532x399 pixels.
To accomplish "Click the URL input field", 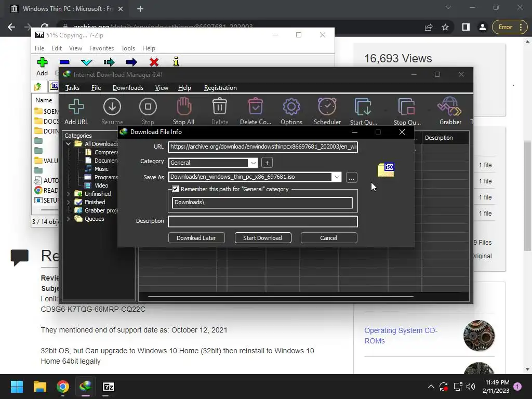I will click(262, 147).
